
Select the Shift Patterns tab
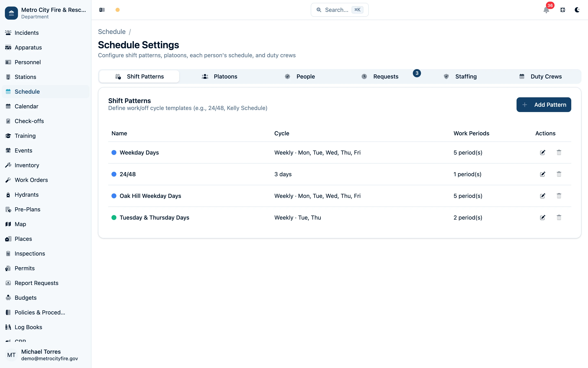coord(139,76)
